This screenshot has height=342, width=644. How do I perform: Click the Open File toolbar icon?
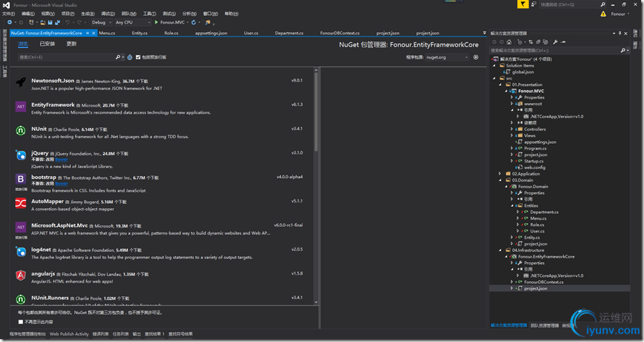[42, 22]
